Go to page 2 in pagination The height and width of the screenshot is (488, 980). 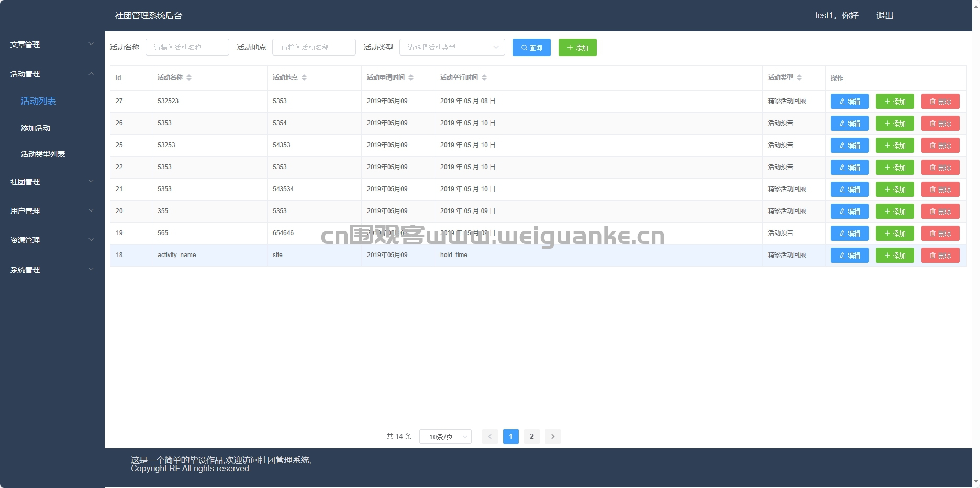(532, 437)
